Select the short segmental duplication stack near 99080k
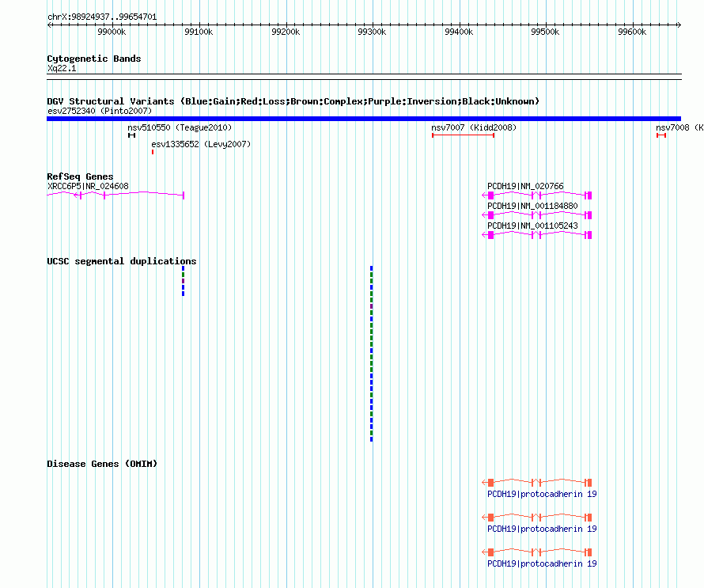704x588 pixels. pos(184,281)
